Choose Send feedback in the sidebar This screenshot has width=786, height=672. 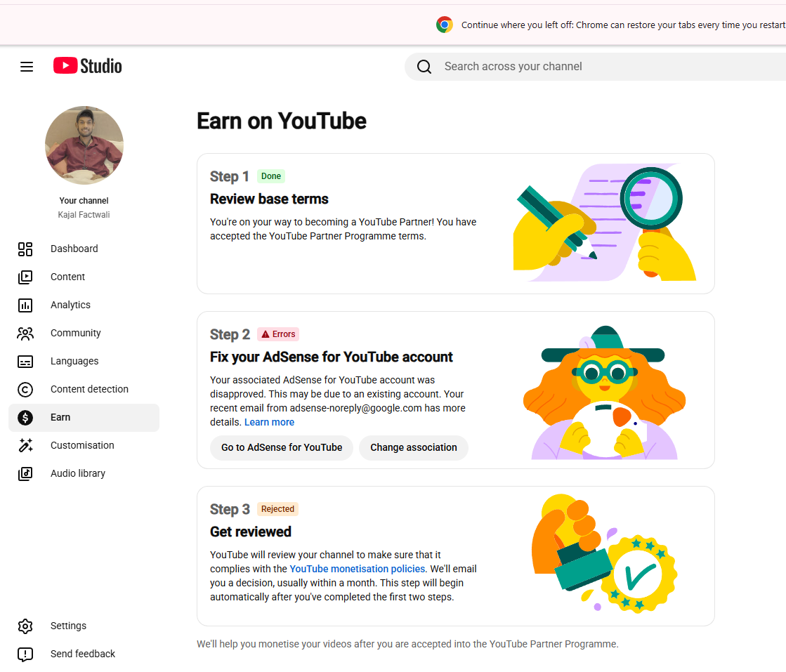tap(84, 654)
